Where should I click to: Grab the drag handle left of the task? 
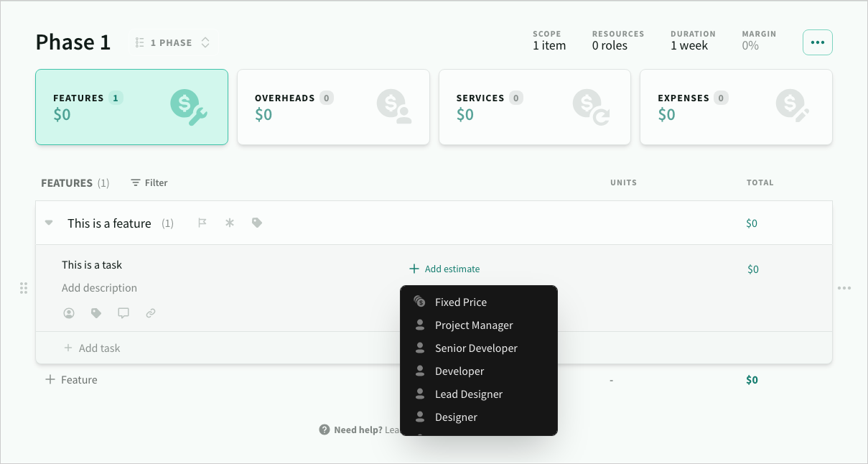click(24, 288)
